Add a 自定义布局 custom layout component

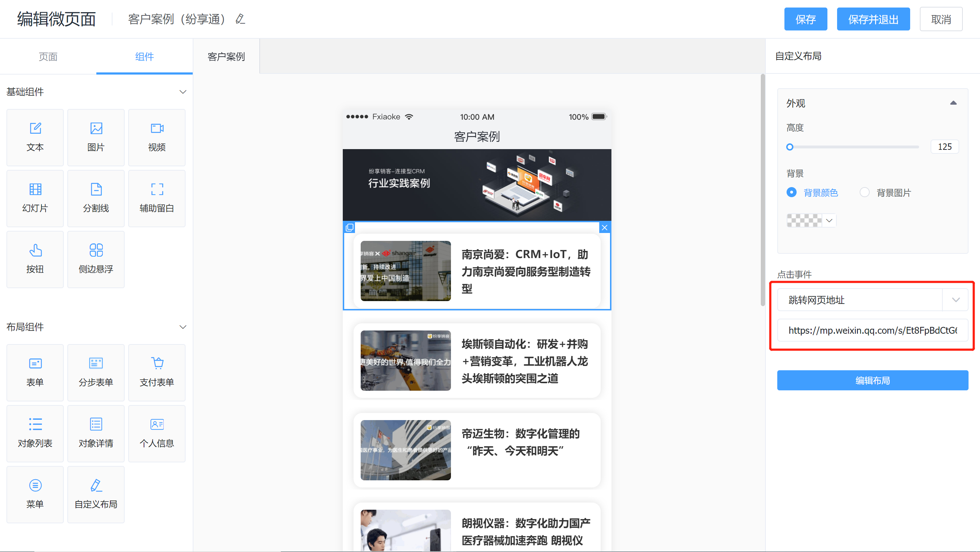pyautogui.click(x=96, y=495)
